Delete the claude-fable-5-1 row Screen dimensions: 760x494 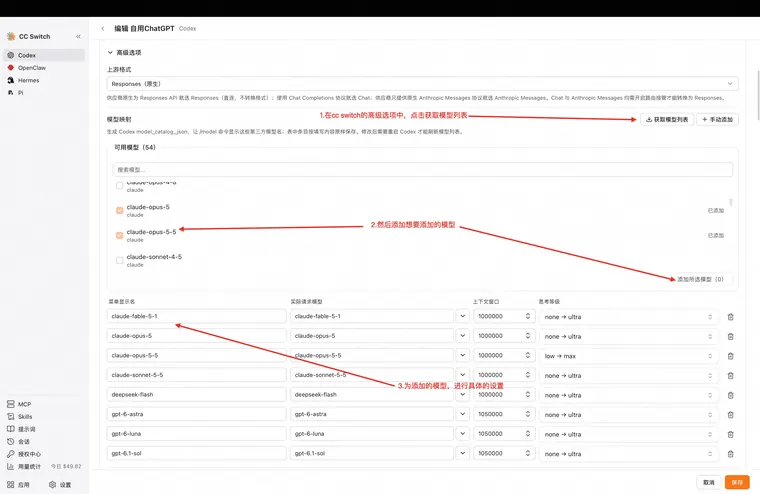730,317
